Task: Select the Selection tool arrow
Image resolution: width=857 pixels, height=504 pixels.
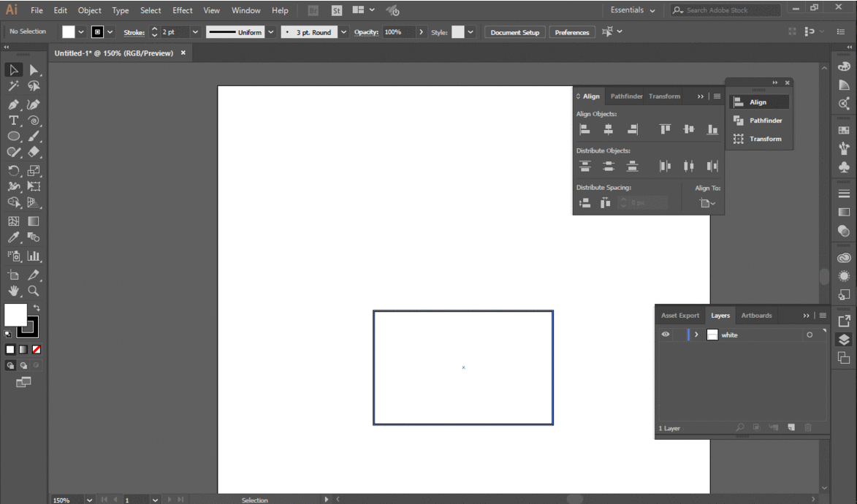Action: click(x=14, y=70)
